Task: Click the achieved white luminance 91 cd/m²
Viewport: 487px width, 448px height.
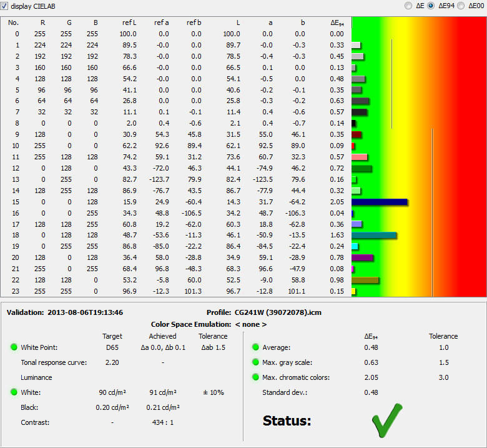Action: (163, 392)
